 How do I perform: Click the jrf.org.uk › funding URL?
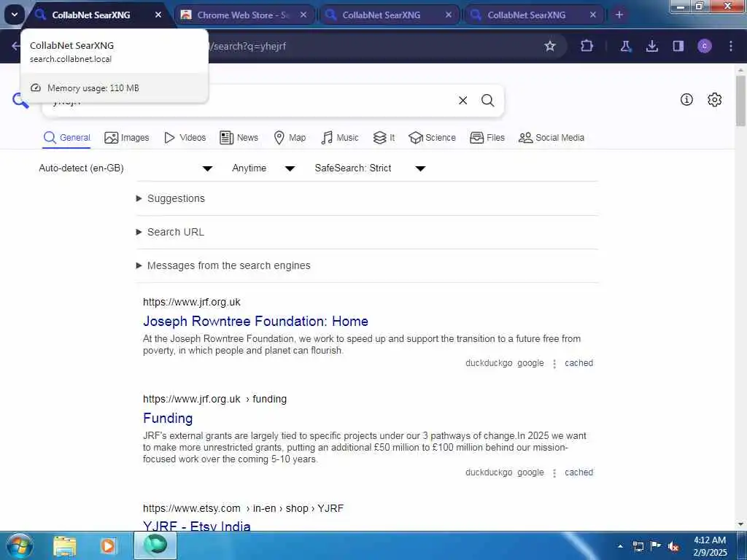215,399
